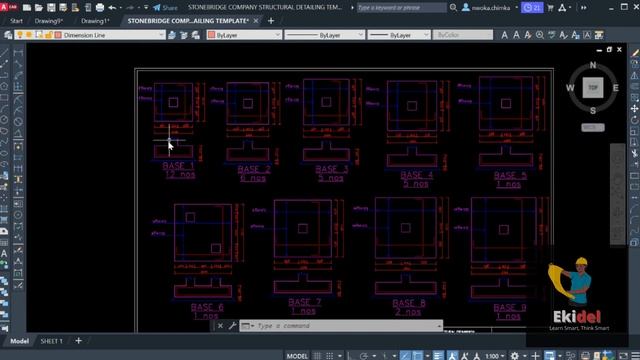Toggle snap mode in status bar
The height and width of the screenshot is (360, 640).
(x=329, y=356)
